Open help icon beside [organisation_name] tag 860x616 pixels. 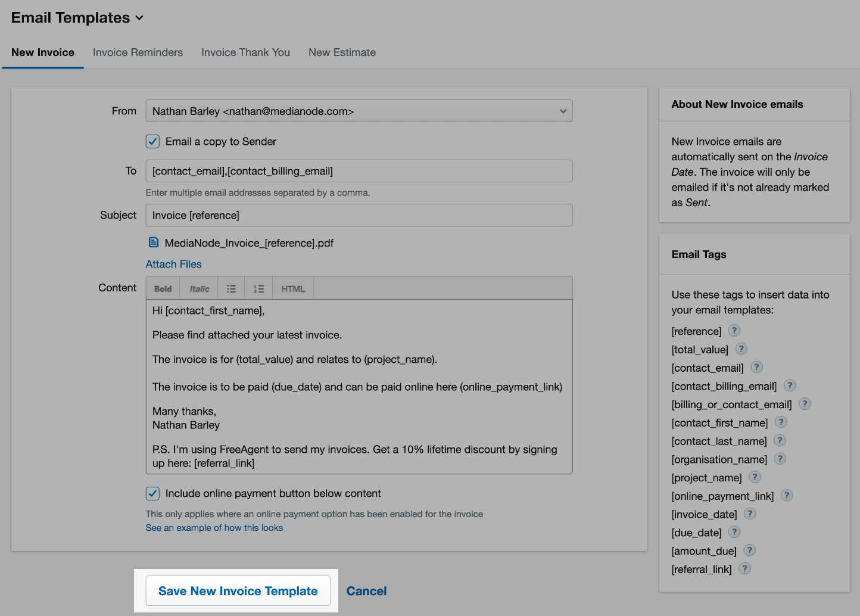point(780,459)
